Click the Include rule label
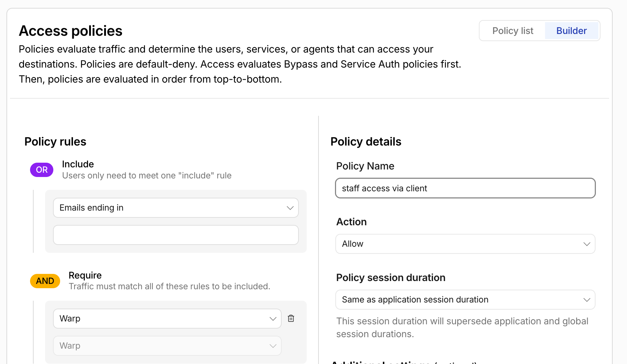This screenshot has height=364, width=627. pyautogui.click(x=78, y=164)
